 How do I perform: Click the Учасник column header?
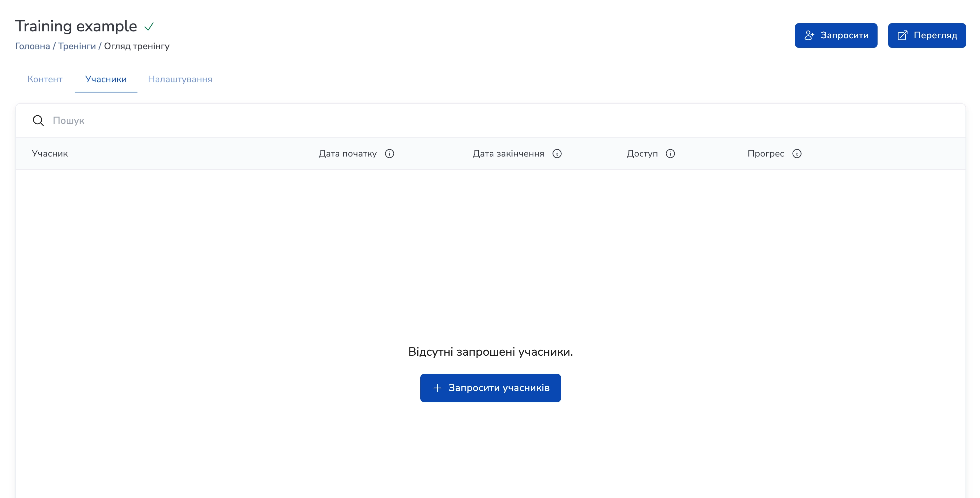(x=50, y=154)
